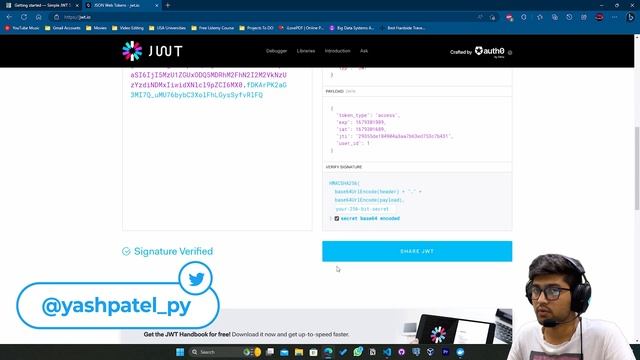
Task: Open the YouTube Music bookmark
Action: tap(22, 28)
